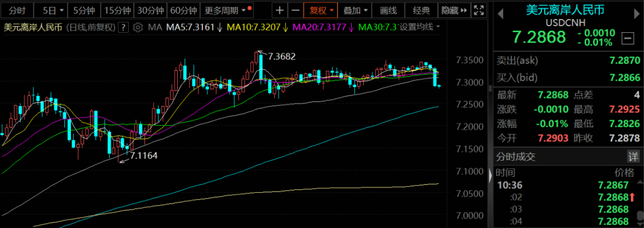Open the question mark help icon
Viewport: 644px width, 228px height.
[123, 27]
